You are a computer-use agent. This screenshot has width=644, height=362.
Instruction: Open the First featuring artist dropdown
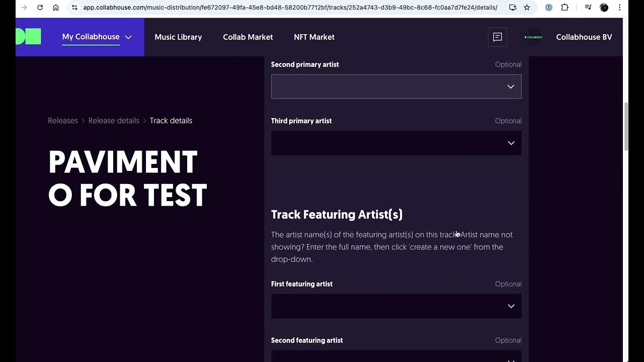tap(396, 306)
